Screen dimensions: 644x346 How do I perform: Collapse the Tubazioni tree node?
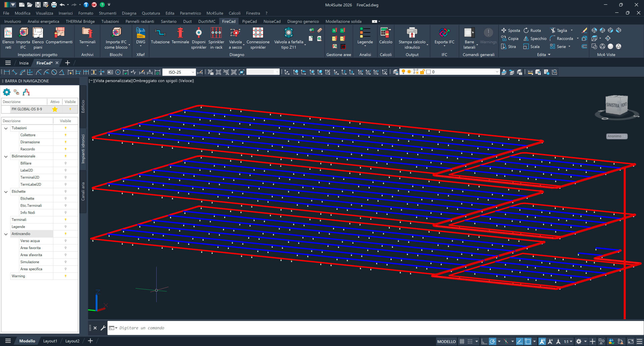[x=6, y=128]
